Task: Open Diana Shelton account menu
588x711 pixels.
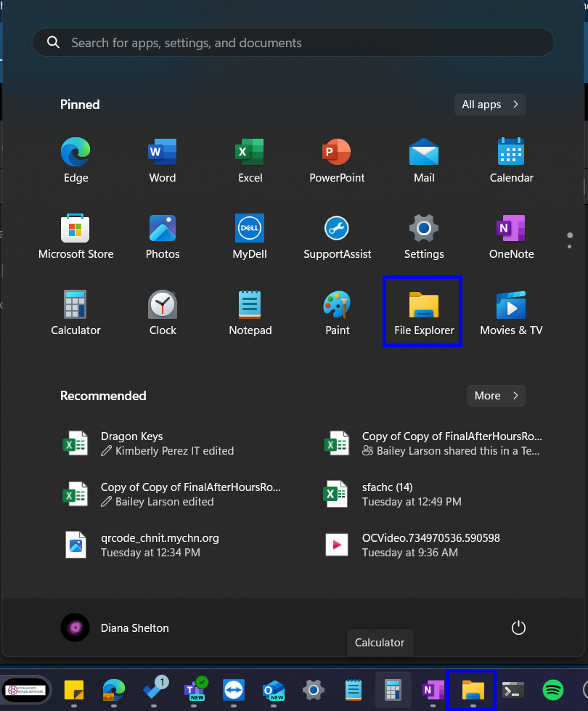Action: tap(115, 628)
